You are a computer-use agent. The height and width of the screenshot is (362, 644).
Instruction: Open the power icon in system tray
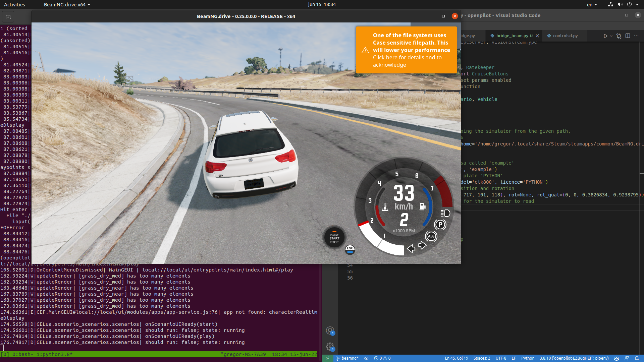click(x=629, y=4)
